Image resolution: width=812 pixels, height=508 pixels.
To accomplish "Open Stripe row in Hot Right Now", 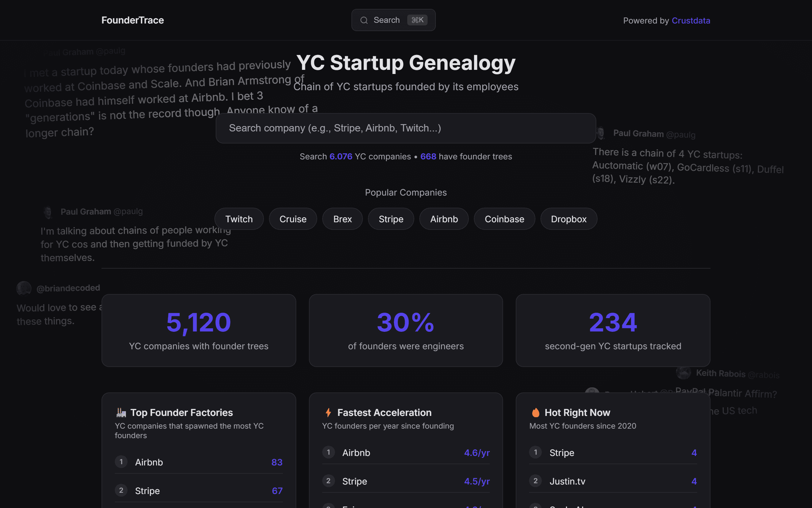I will coord(613,452).
